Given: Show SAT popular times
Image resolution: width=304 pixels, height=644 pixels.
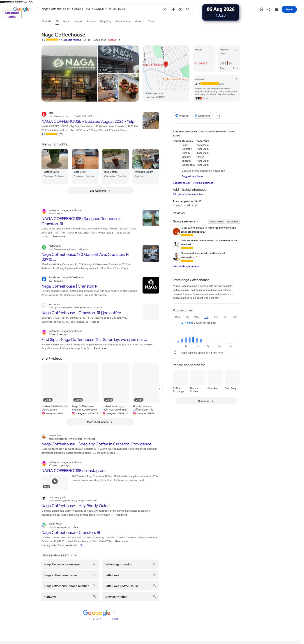Looking at the screenshot, I should (x=226, y=317).
